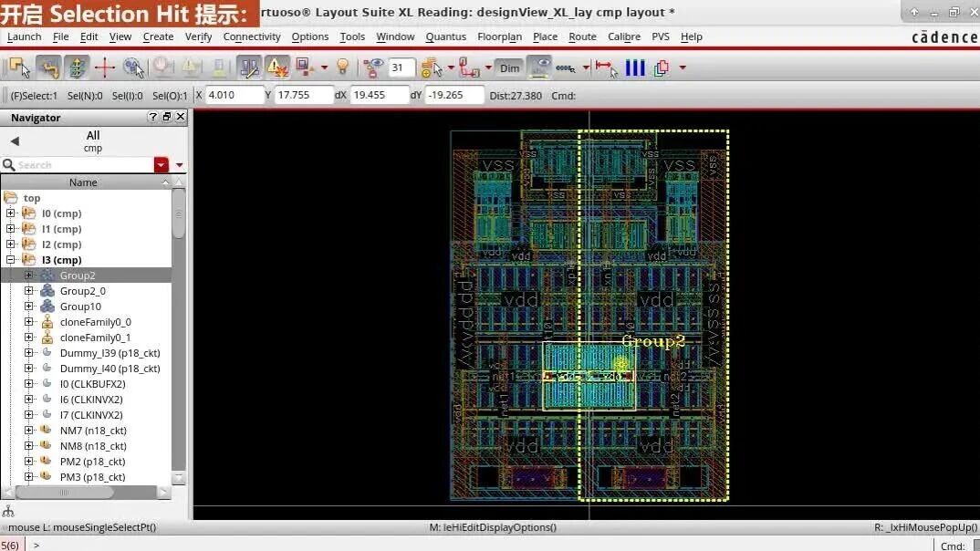Select I0 (CLKBUFX2) instance row

click(92, 384)
